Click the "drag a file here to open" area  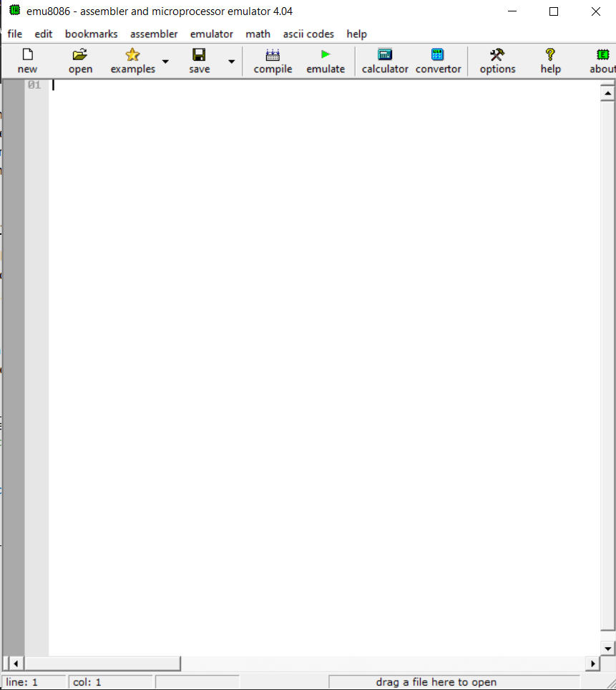coord(454,682)
